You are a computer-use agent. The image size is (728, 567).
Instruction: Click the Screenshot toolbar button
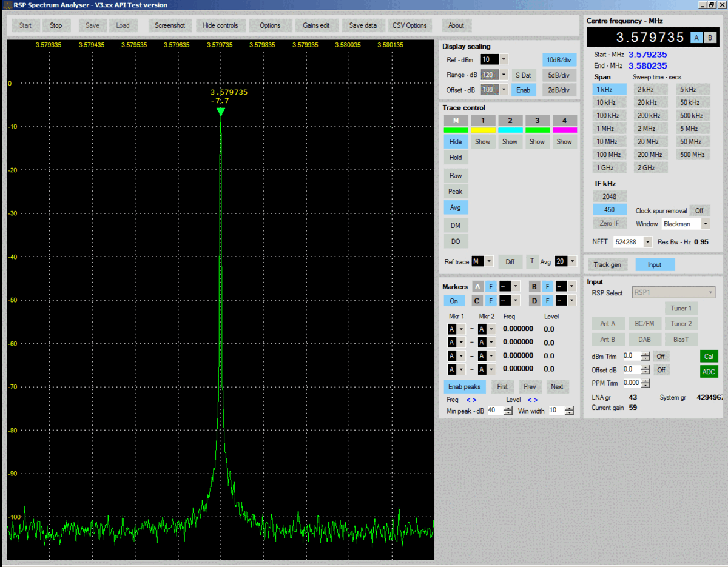[x=170, y=25]
